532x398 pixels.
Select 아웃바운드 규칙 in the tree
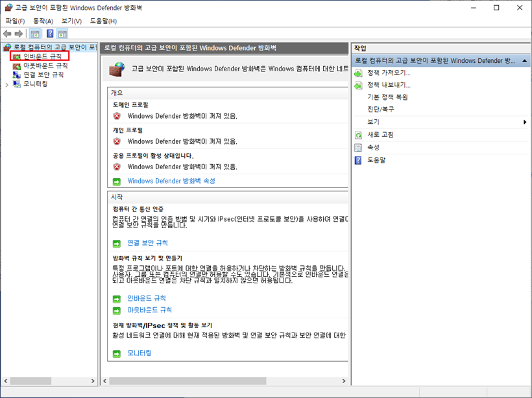click(45, 65)
